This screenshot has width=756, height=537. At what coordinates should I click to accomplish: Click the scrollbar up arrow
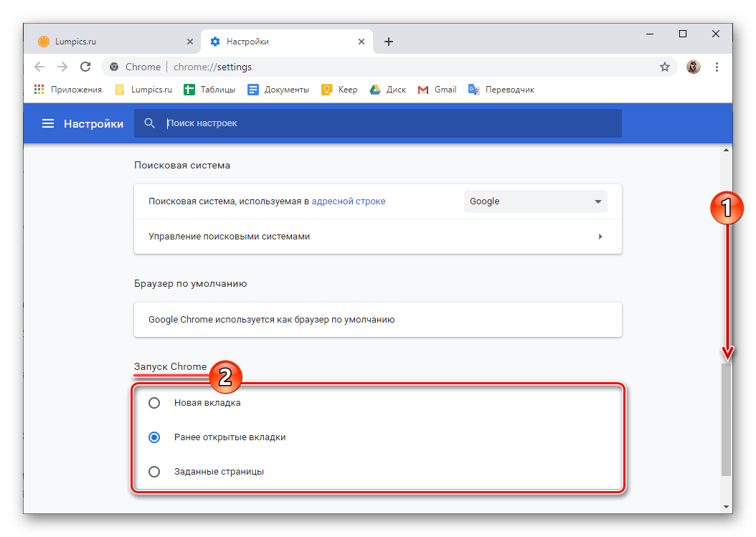point(726,151)
